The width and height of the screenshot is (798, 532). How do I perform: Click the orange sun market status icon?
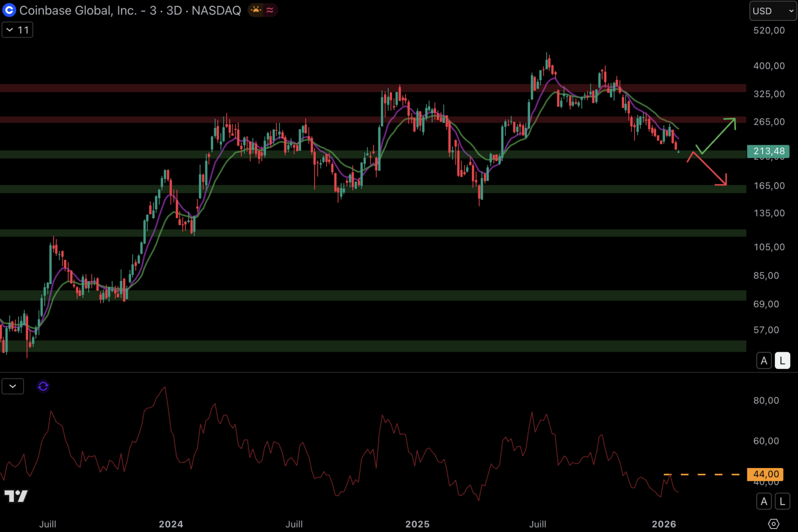(256, 10)
